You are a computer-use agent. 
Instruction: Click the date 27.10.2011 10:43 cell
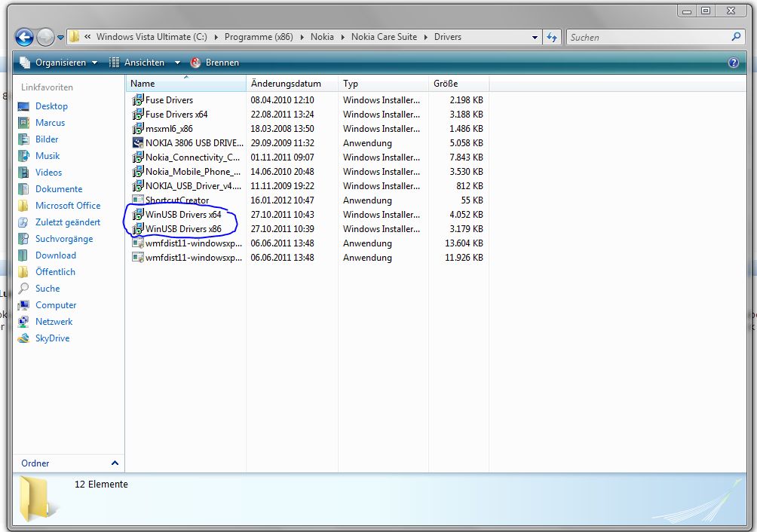(283, 215)
